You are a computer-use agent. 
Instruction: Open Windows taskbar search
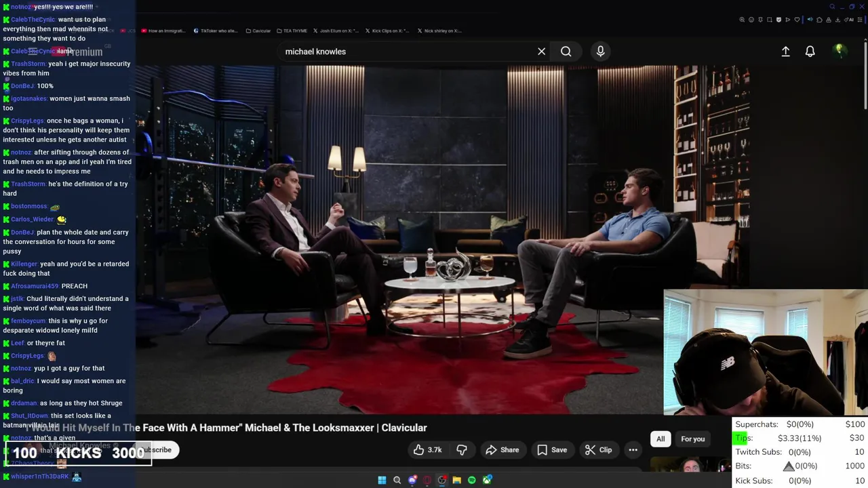(x=397, y=481)
